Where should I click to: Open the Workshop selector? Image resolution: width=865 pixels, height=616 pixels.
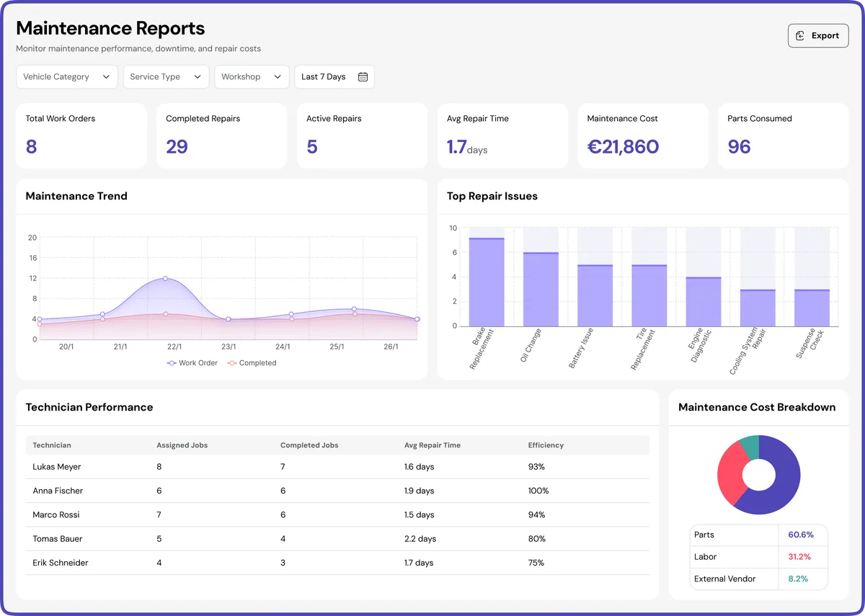pos(252,76)
